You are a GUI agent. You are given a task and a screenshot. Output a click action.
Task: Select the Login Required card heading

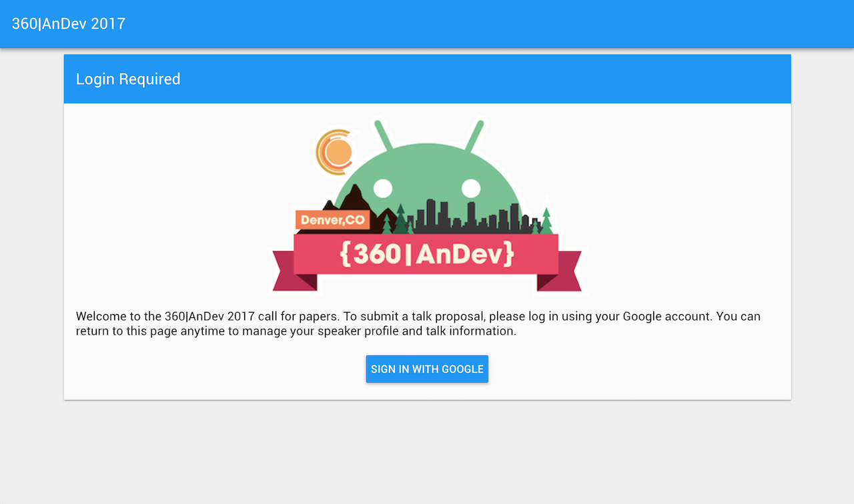(x=128, y=79)
